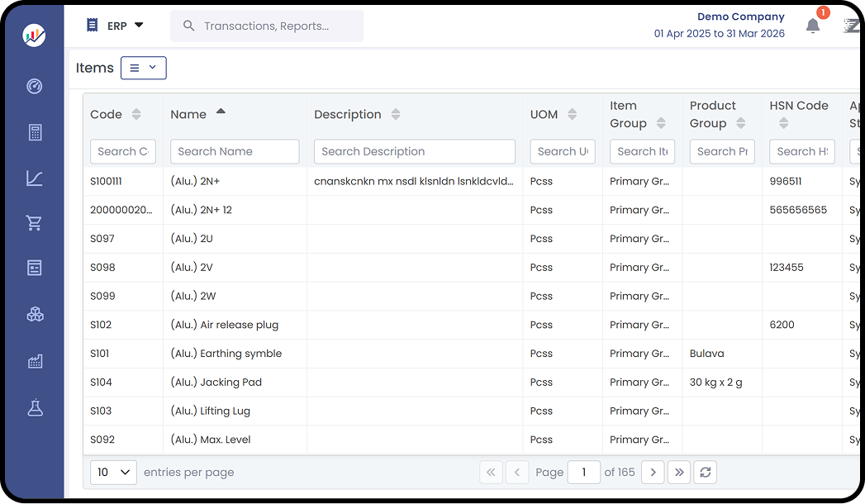Click the shopping cart icon in sidebar
The height and width of the screenshot is (504, 865).
[35, 223]
